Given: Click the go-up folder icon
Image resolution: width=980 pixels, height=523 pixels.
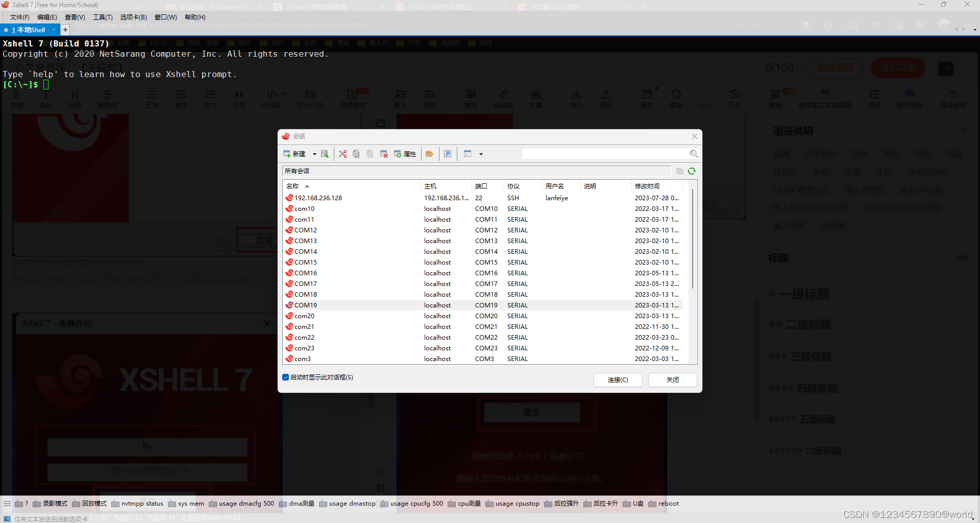Looking at the screenshot, I should (679, 171).
